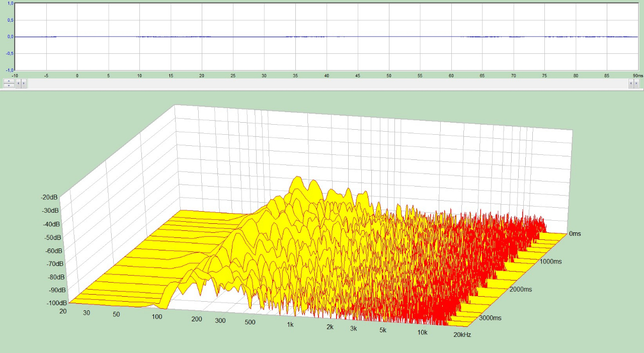
Task: Click the down arrow stepper below impulse graph
Action: pos(9,86)
